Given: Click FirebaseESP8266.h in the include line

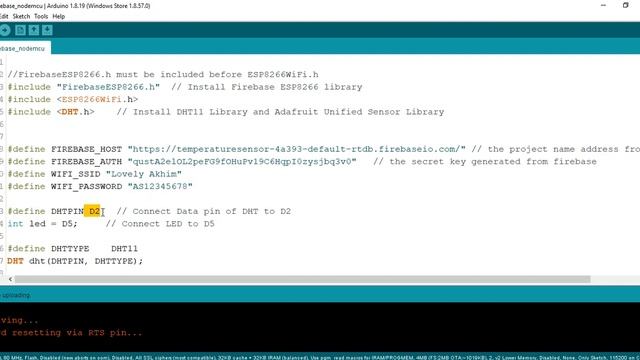Looking at the screenshot, I should (108, 87).
